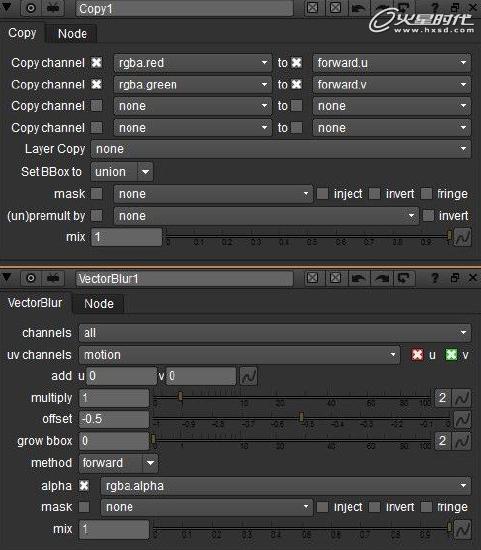This screenshot has width=481, height=550.
Task: Enable the mask checkbox in Copy1
Action: coord(96,194)
